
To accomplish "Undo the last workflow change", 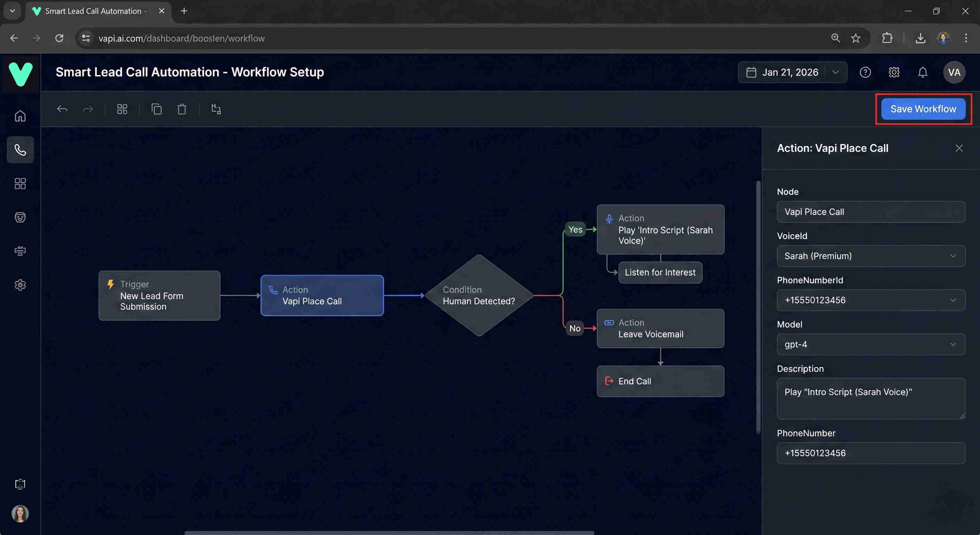I will [62, 109].
